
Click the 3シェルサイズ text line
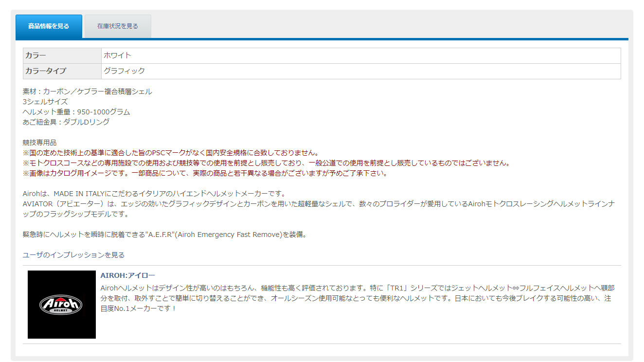click(x=45, y=102)
